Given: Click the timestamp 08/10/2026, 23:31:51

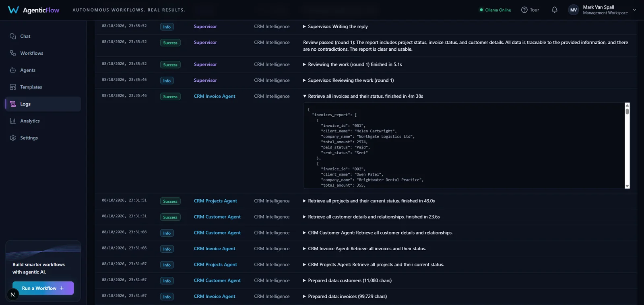Looking at the screenshot, I should point(124,200).
